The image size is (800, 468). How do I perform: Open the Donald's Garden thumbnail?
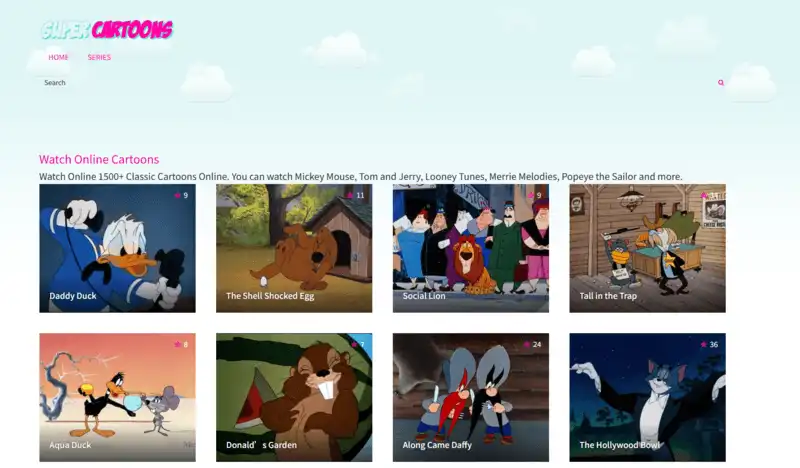[294, 398]
